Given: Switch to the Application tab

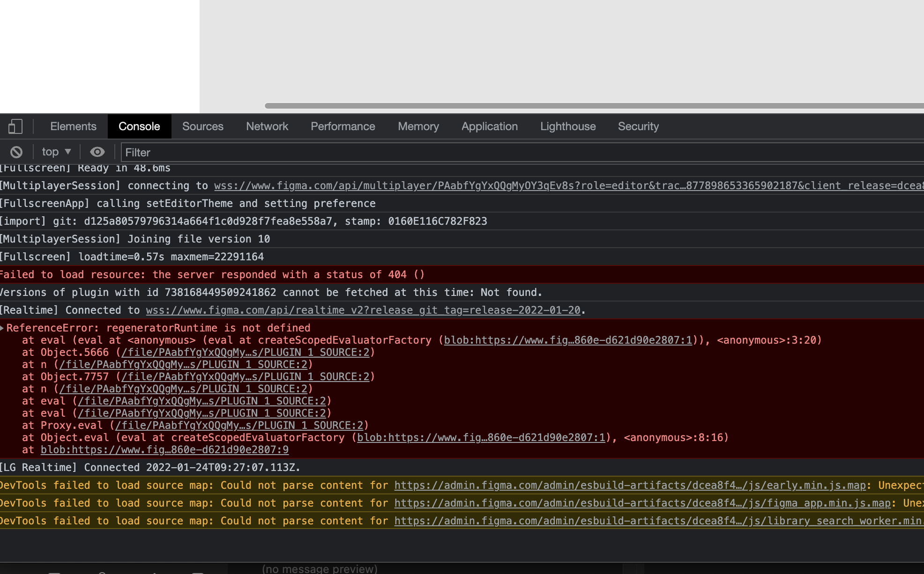Looking at the screenshot, I should (x=489, y=126).
